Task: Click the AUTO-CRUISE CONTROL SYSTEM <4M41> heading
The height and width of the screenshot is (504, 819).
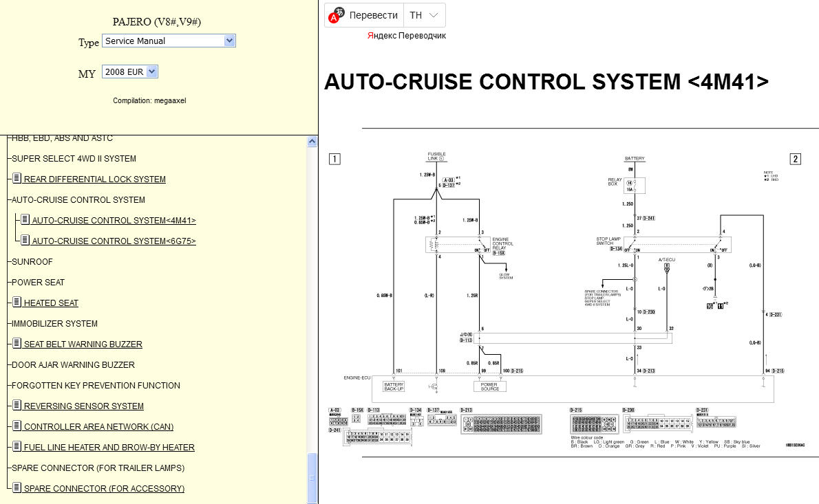Action: click(x=546, y=82)
